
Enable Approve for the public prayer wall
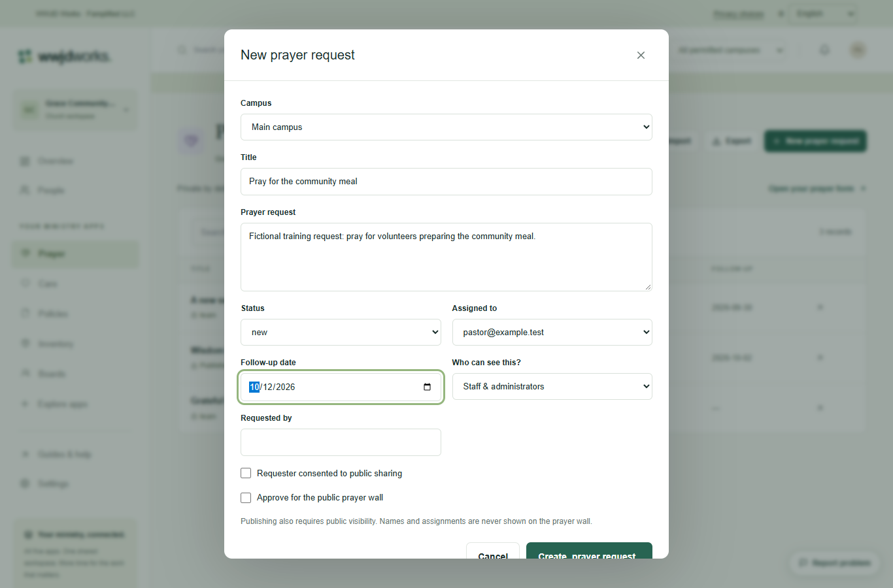(x=246, y=498)
